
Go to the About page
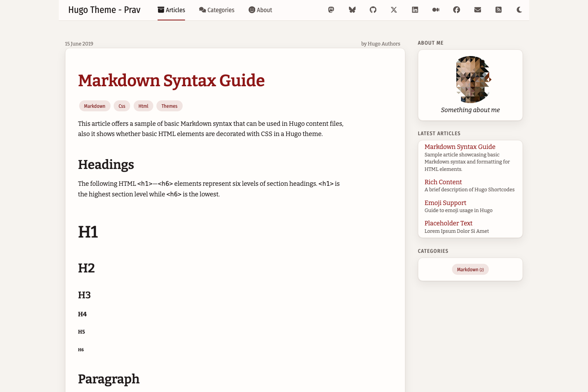point(260,10)
